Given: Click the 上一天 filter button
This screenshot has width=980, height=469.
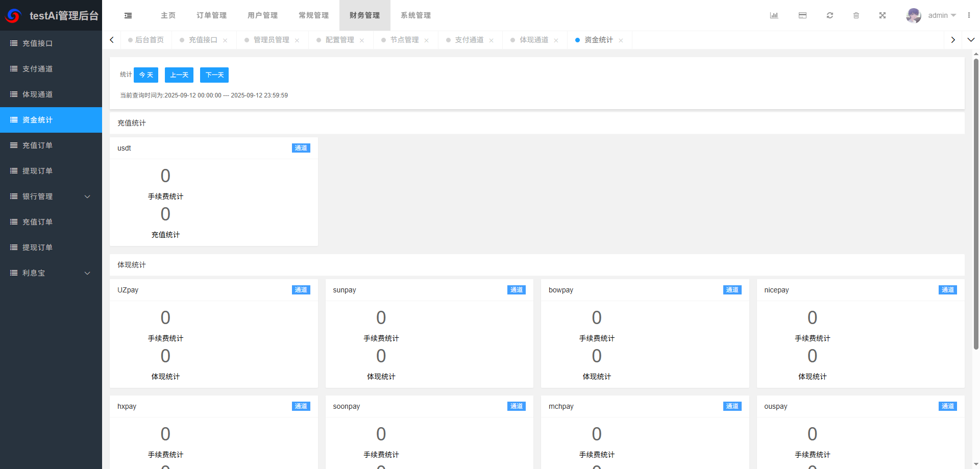Looking at the screenshot, I should 179,75.
